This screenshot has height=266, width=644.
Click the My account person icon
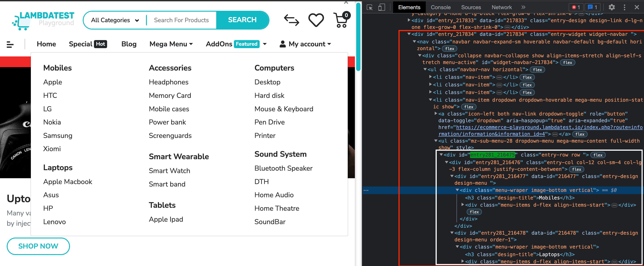click(x=282, y=44)
